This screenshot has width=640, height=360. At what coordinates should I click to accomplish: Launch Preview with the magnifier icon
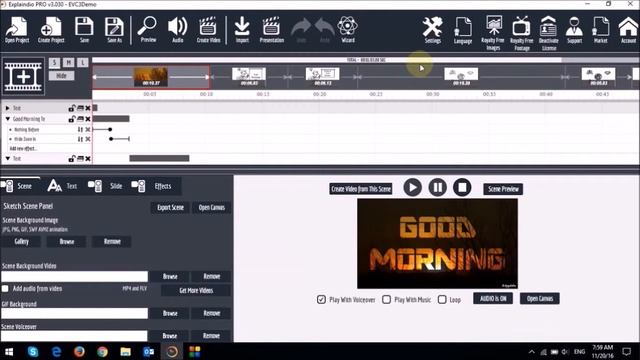(x=148, y=29)
